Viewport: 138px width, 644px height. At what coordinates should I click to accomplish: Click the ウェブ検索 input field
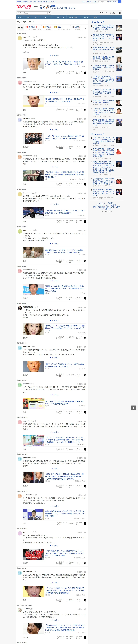click(x=102, y=2)
